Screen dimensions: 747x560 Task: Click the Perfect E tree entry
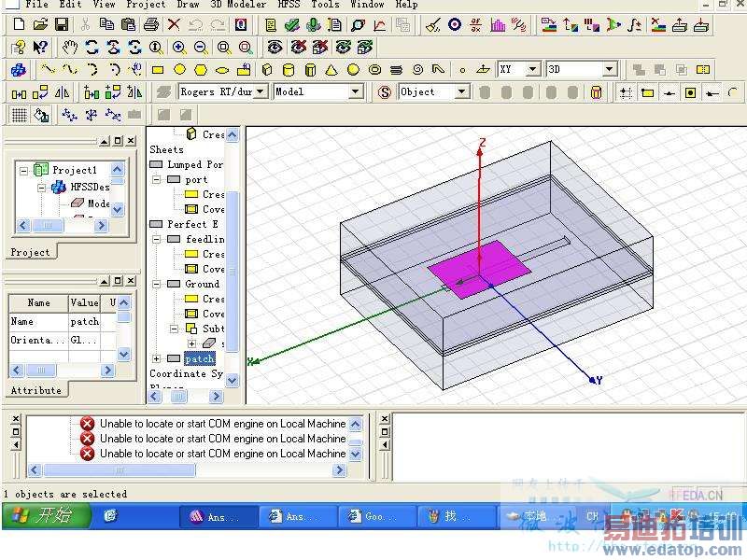pos(192,224)
